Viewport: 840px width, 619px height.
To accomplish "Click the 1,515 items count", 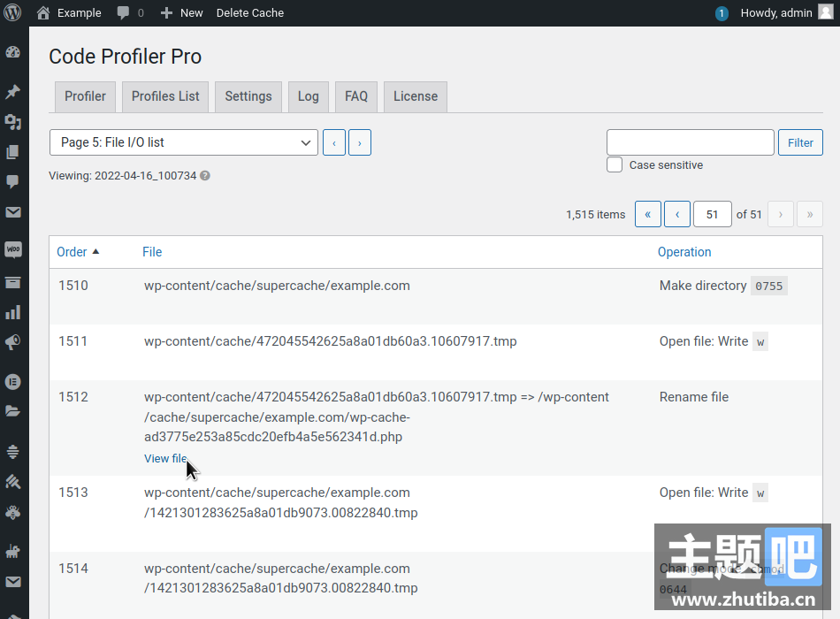I will (x=596, y=214).
